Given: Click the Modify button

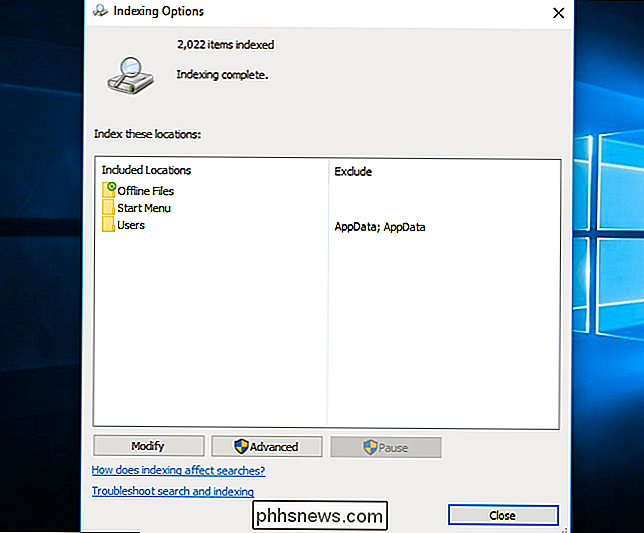Looking at the screenshot, I should (x=149, y=446).
